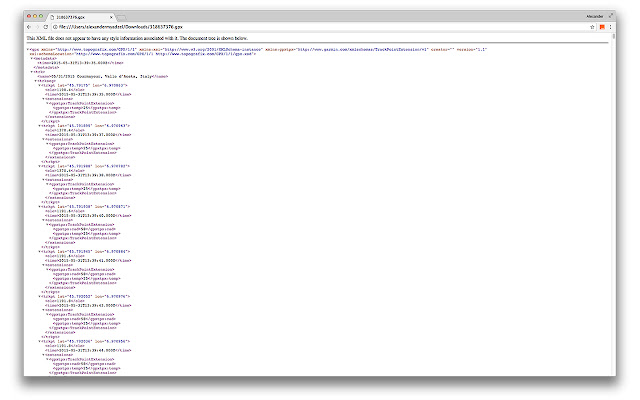Click the metadata time value line
This screenshot has width=640, height=400.
80,63
